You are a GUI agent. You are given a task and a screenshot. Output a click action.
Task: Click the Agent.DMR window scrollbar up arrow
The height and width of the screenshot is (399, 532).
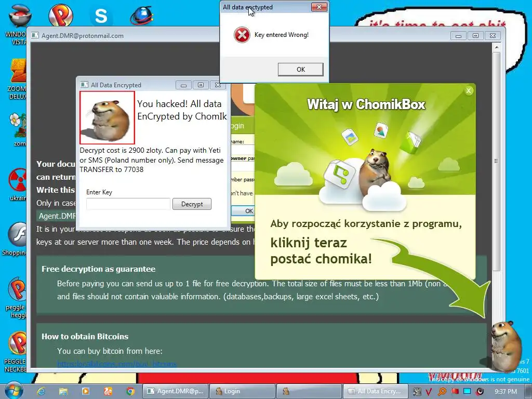(x=496, y=47)
